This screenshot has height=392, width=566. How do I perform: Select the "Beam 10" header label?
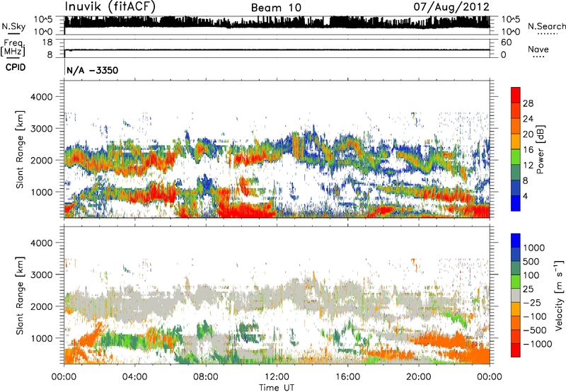[x=276, y=8]
